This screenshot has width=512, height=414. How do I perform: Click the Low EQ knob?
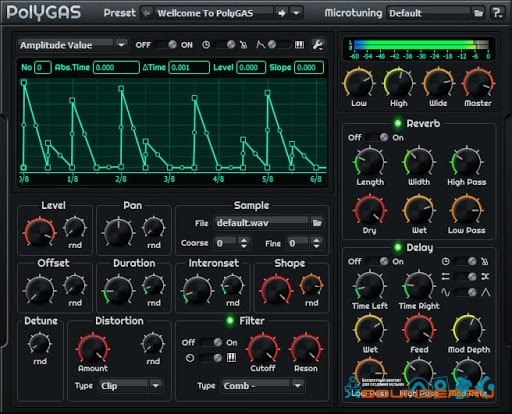click(359, 83)
